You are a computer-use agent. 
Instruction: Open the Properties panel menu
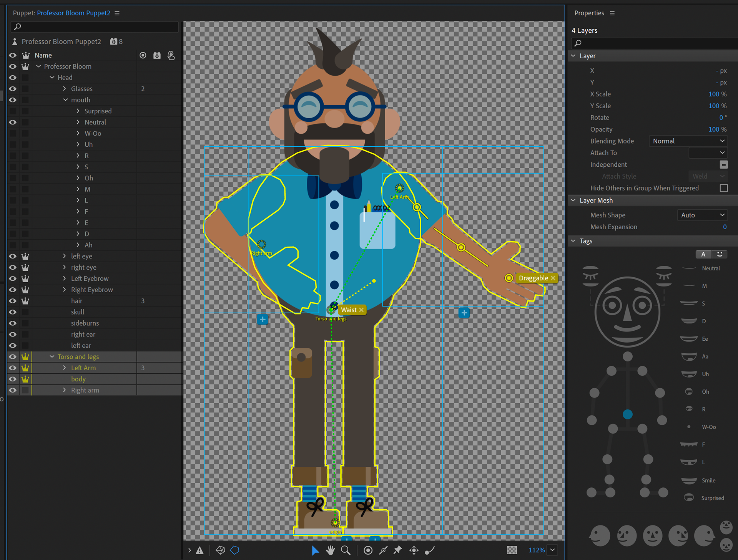click(x=612, y=13)
